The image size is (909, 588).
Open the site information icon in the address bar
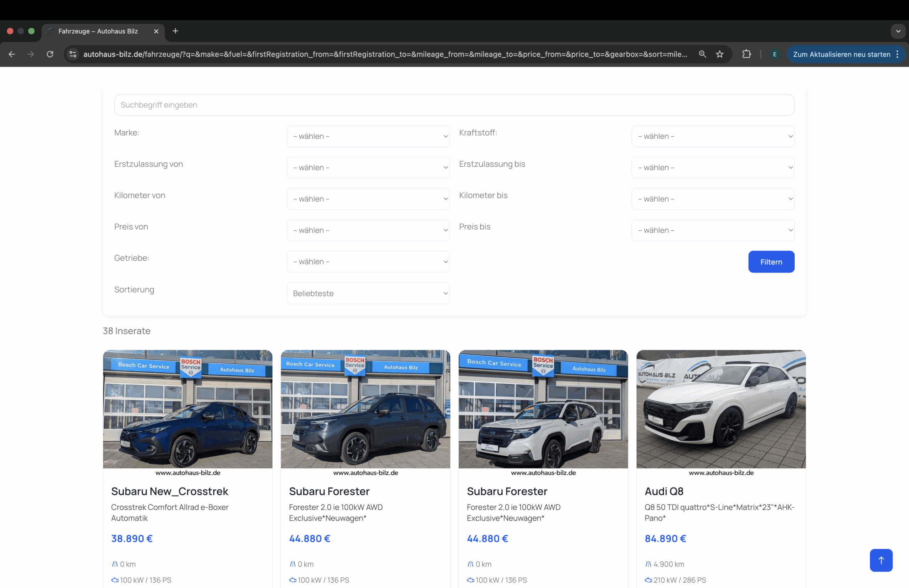point(72,54)
